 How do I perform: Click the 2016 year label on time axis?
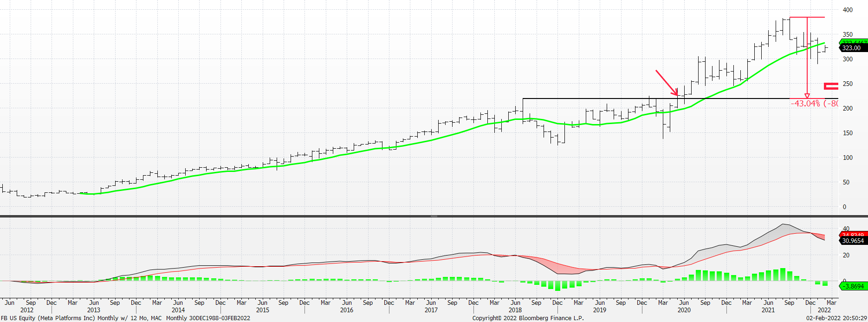(x=347, y=310)
